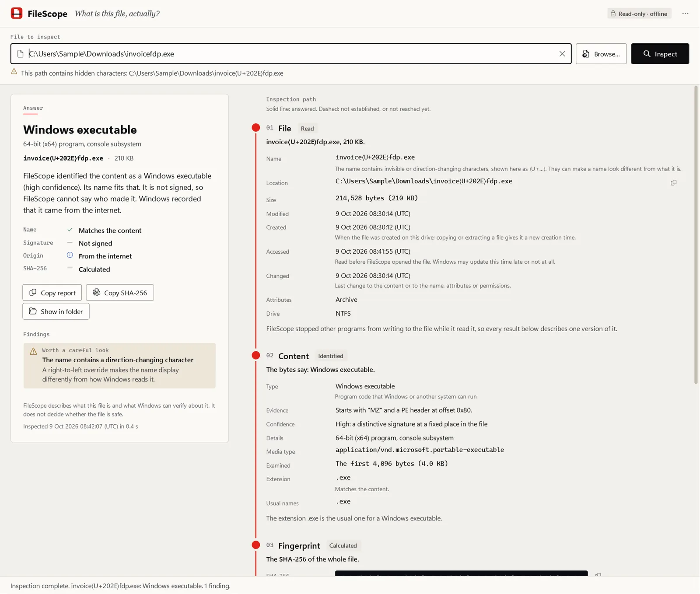Click 'The first 4,096 bytes' examined value
This screenshot has width=700, height=594.
392,464
